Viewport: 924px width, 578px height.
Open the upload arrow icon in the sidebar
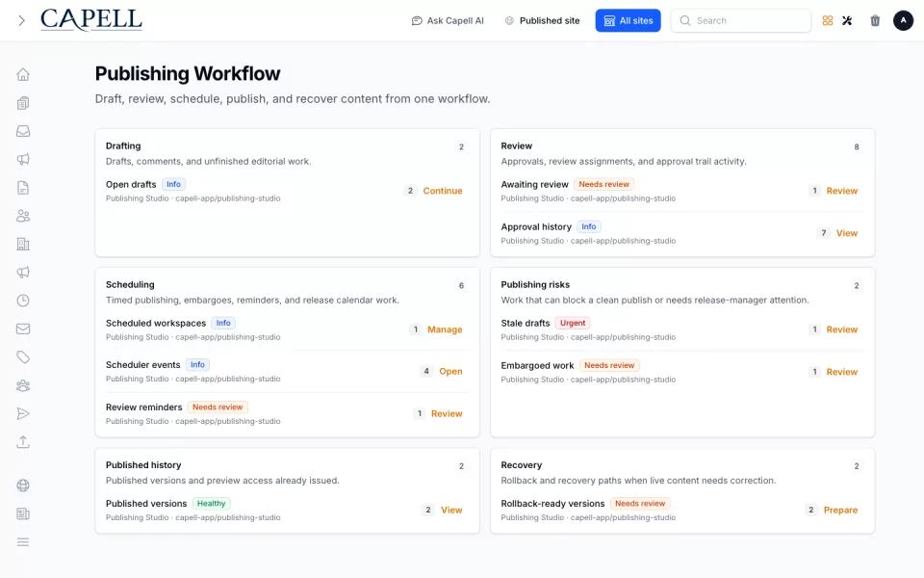pyautogui.click(x=23, y=442)
